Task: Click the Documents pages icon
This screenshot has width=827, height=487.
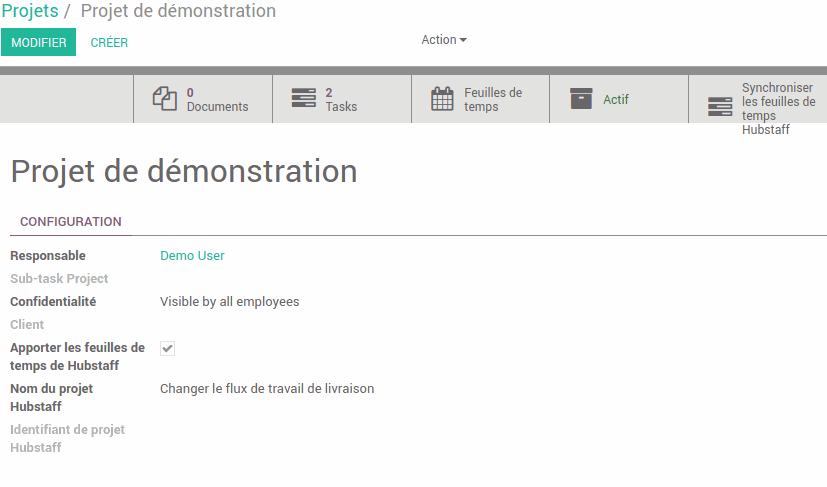Action: tap(165, 99)
